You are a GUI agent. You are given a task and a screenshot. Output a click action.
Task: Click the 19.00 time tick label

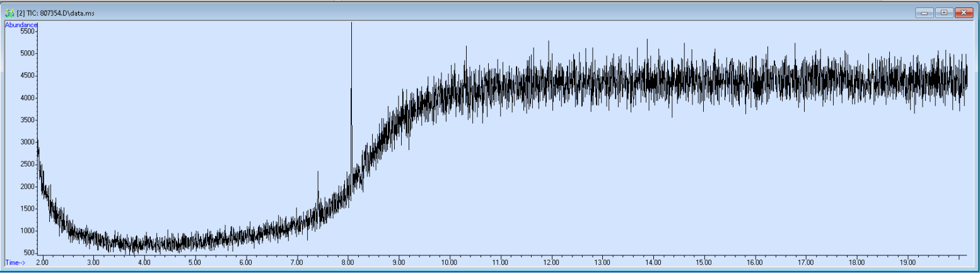[907, 262]
